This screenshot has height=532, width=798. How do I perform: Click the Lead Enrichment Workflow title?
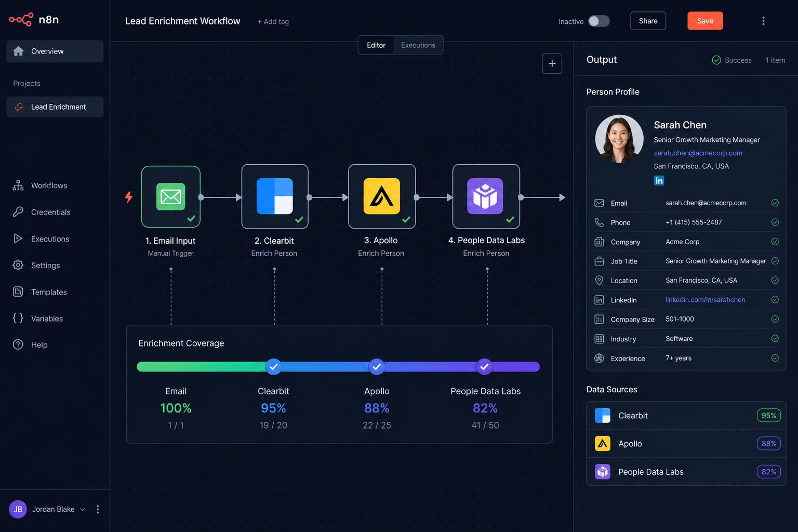182,21
